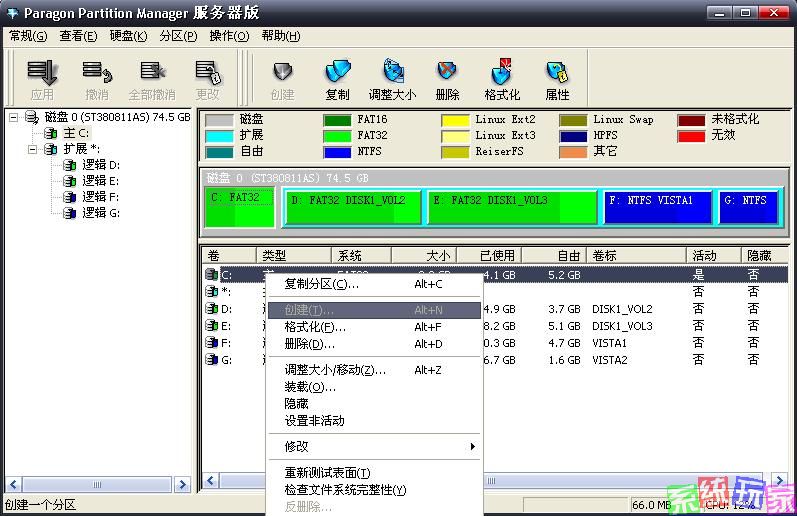This screenshot has width=797, height=516.
Task: Click the 卷标 column header
Action: (x=636, y=255)
